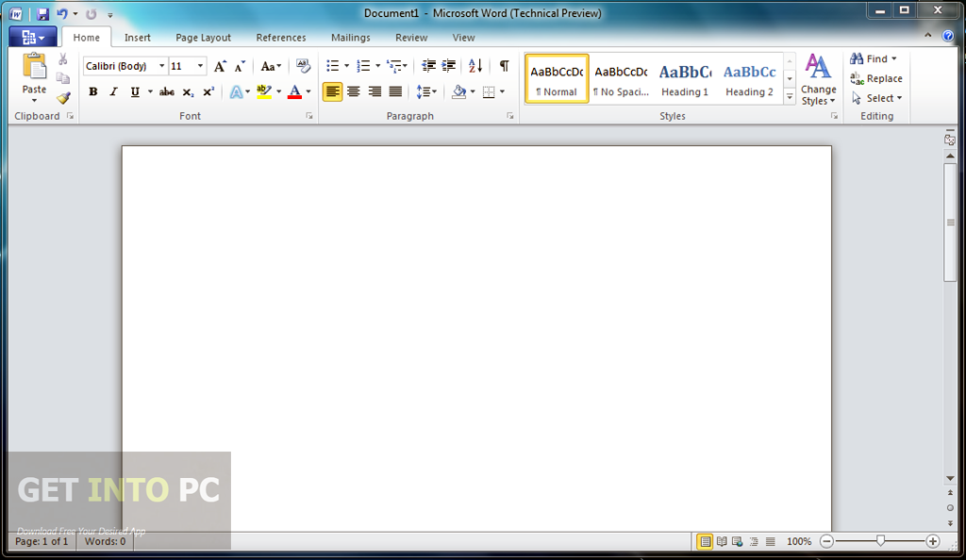Viewport: 966px width, 560px height.
Task: Align text left
Action: [333, 92]
